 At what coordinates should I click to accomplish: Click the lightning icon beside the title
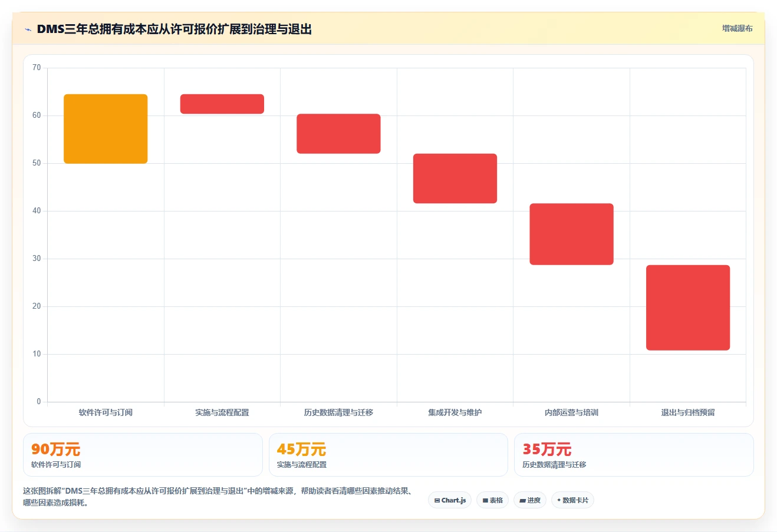click(28, 29)
